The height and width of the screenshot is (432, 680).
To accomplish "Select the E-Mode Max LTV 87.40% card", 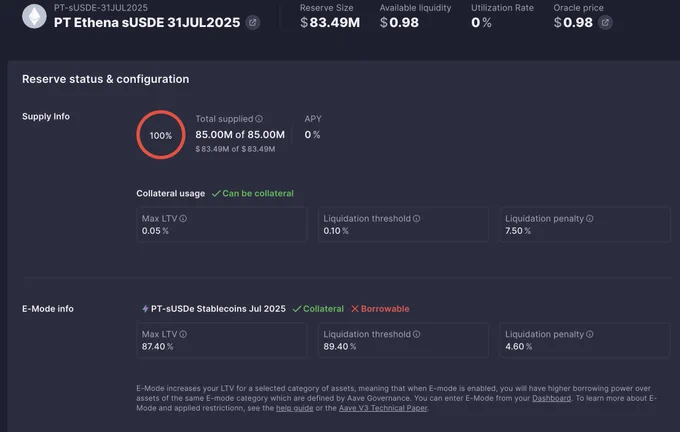I will click(x=222, y=340).
